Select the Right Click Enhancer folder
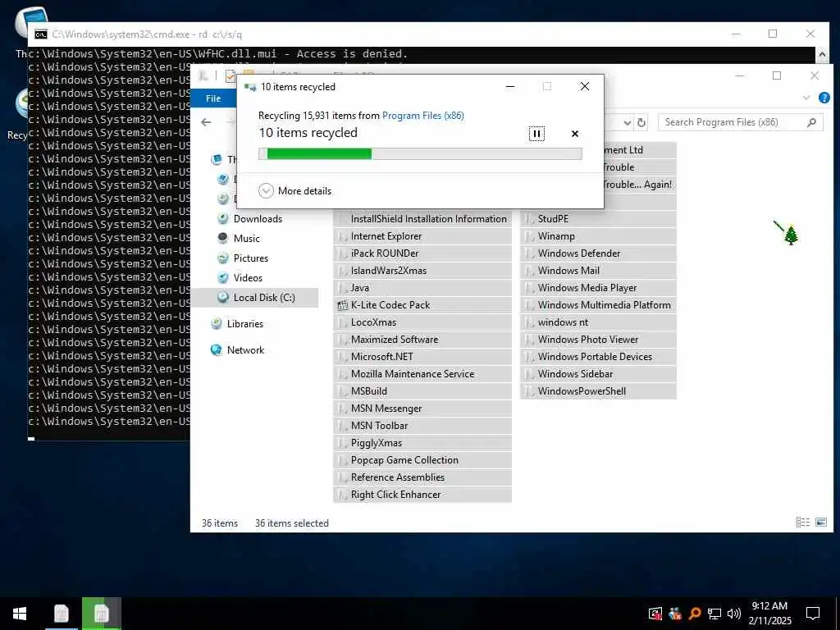The image size is (840, 630). coord(422,495)
